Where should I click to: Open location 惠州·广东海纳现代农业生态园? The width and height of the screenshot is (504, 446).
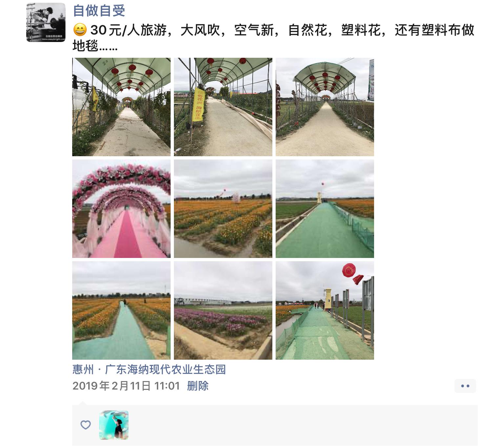[x=149, y=370]
